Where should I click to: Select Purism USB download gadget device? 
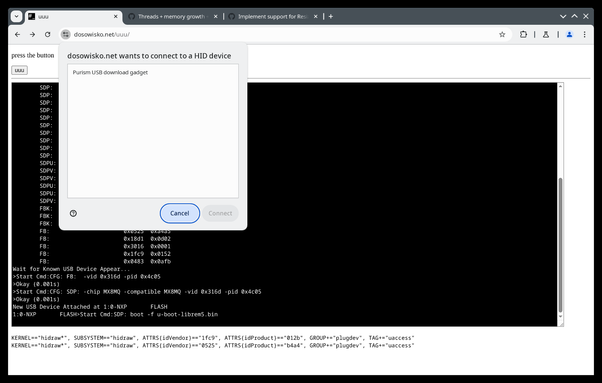[x=110, y=72]
